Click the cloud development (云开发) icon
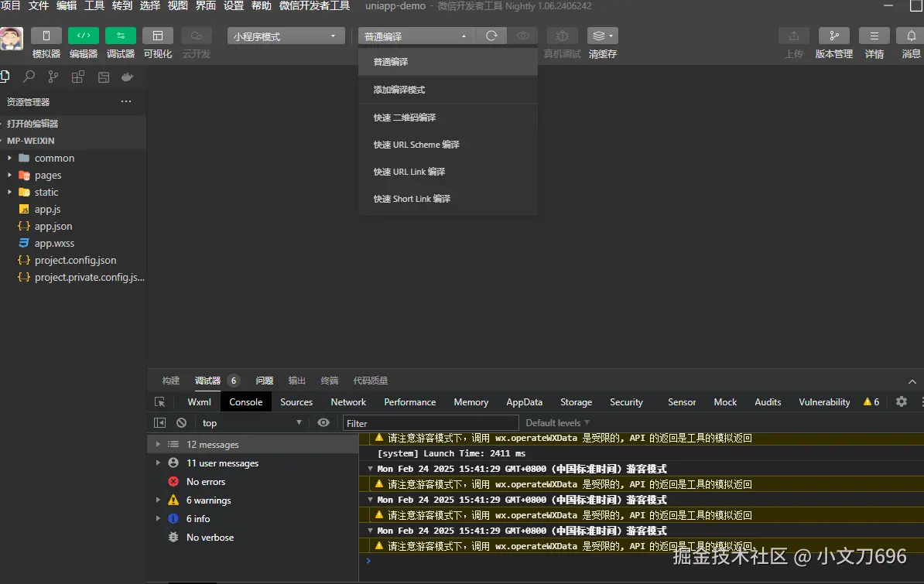 click(197, 36)
